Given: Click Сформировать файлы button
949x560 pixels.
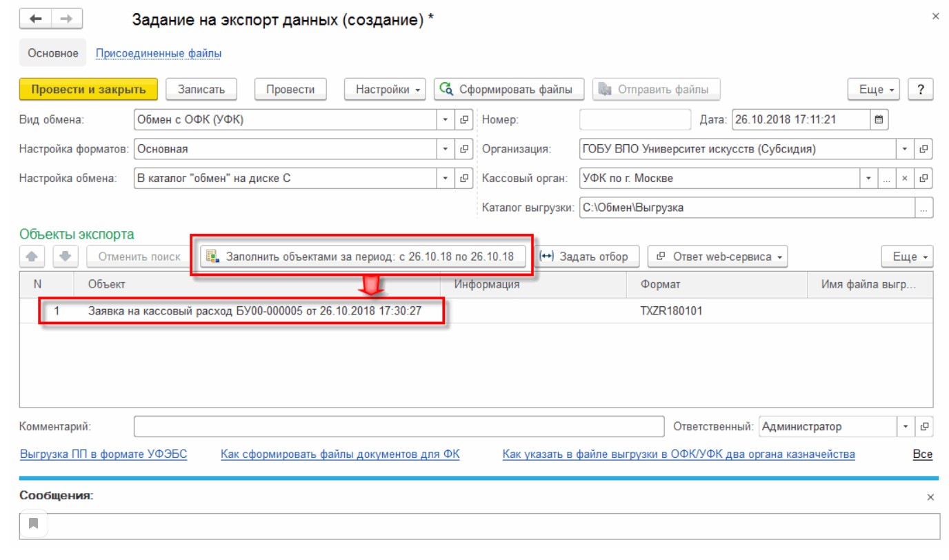Looking at the screenshot, I should pyautogui.click(x=509, y=90).
